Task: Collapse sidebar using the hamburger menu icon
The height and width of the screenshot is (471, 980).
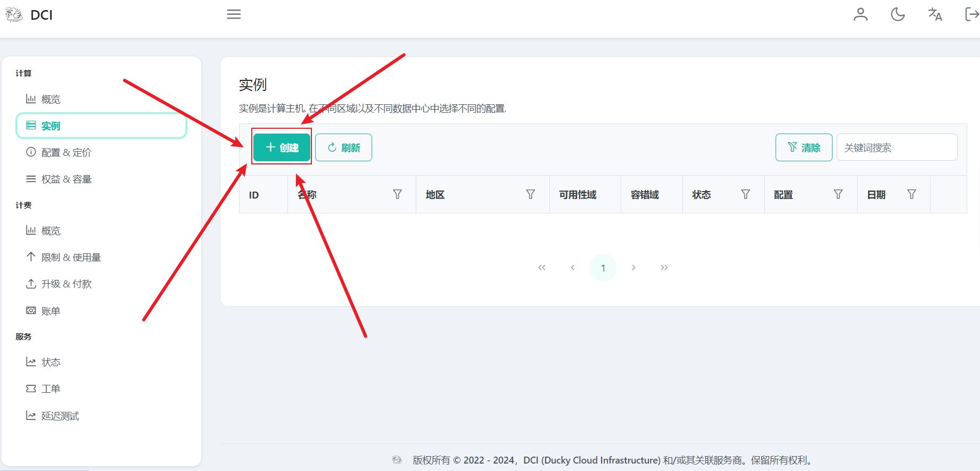Action: [234, 14]
